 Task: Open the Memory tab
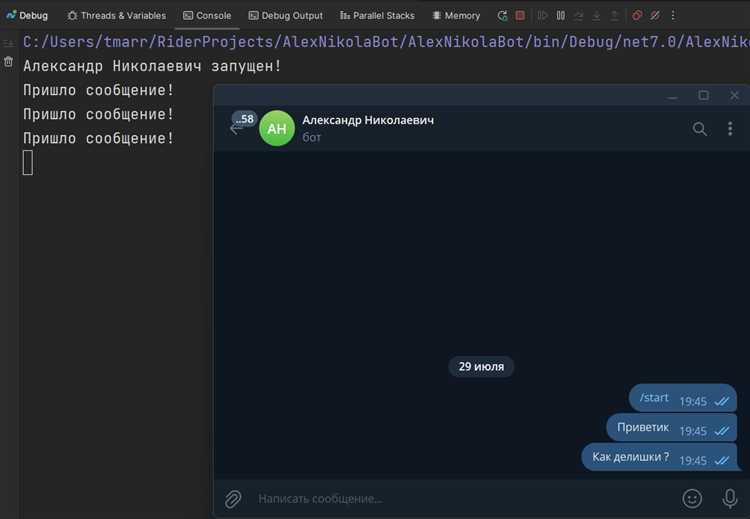tap(456, 15)
